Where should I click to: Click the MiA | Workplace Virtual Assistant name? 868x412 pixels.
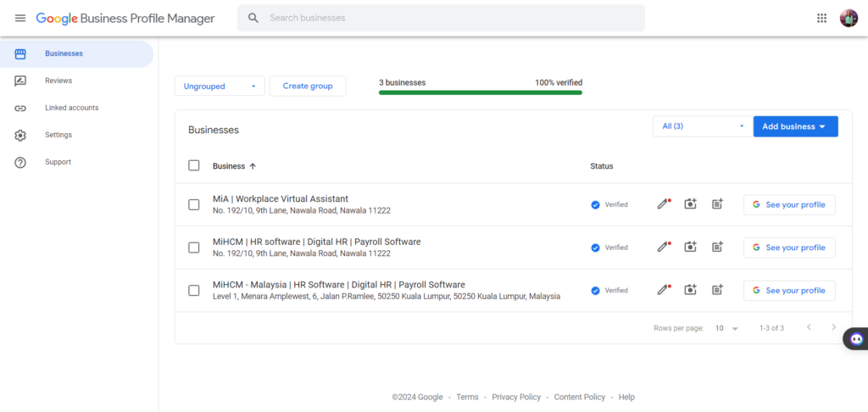(281, 199)
